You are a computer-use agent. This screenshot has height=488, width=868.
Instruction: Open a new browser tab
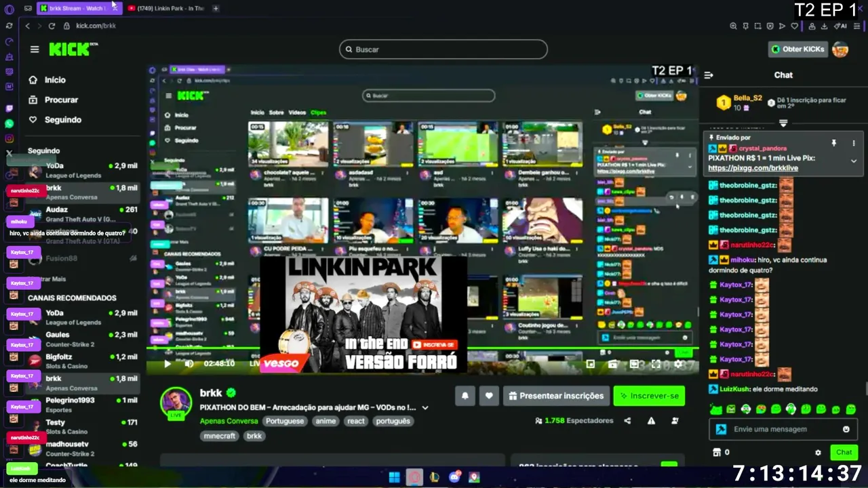[216, 8]
